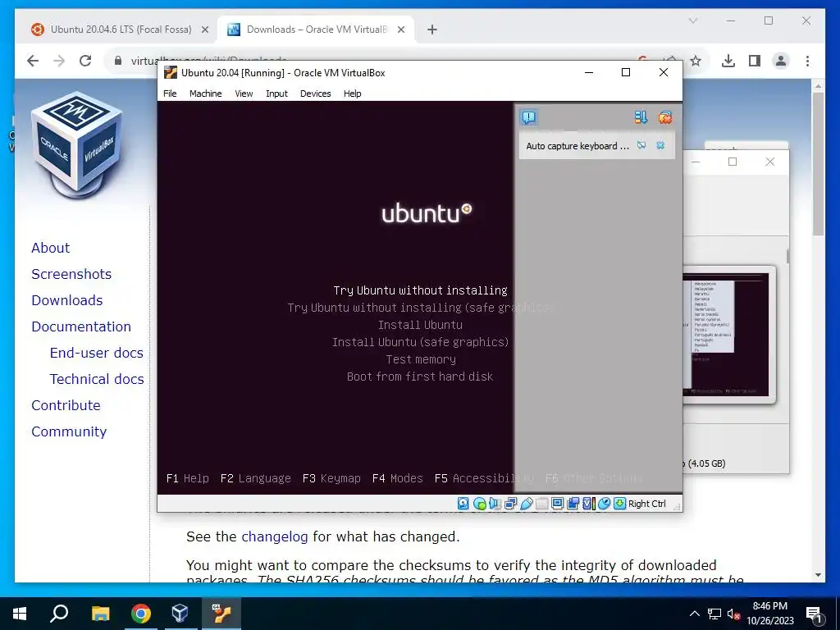Close the Ubuntu 20.04.6 LTS tab
840x630 pixels.
pyautogui.click(x=204, y=30)
